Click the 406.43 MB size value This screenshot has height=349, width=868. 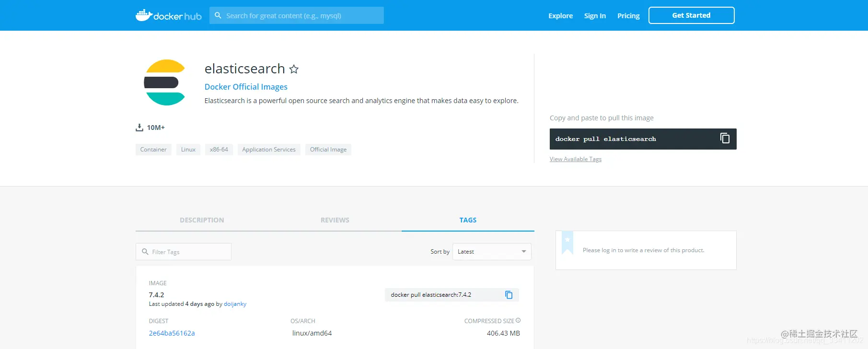503,333
